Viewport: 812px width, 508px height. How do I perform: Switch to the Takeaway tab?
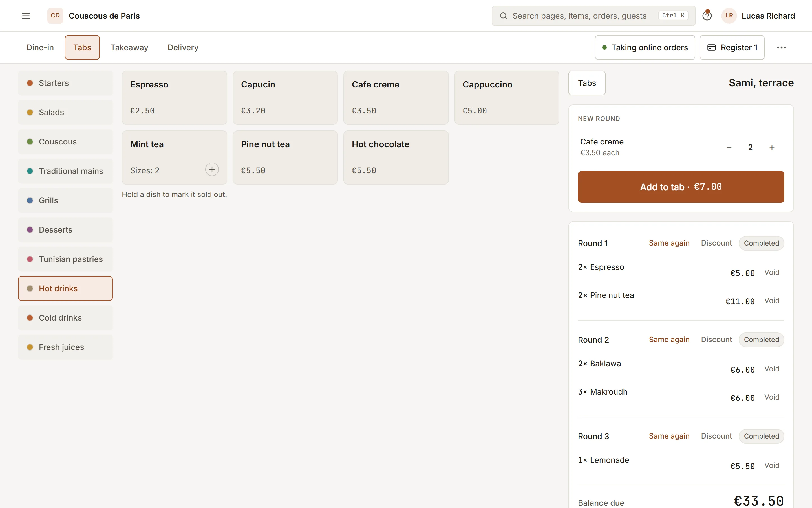129,47
